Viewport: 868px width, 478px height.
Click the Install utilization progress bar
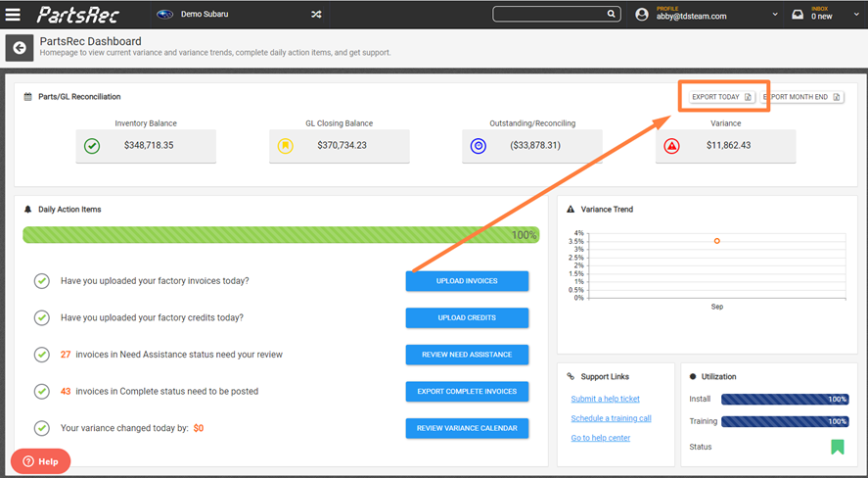click(x=785, y=400)
